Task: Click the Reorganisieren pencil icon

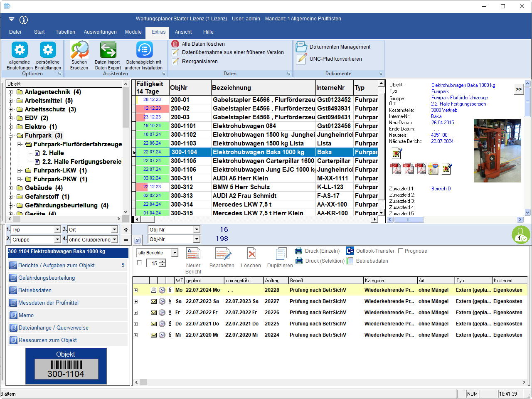Action: pos(175,62)
